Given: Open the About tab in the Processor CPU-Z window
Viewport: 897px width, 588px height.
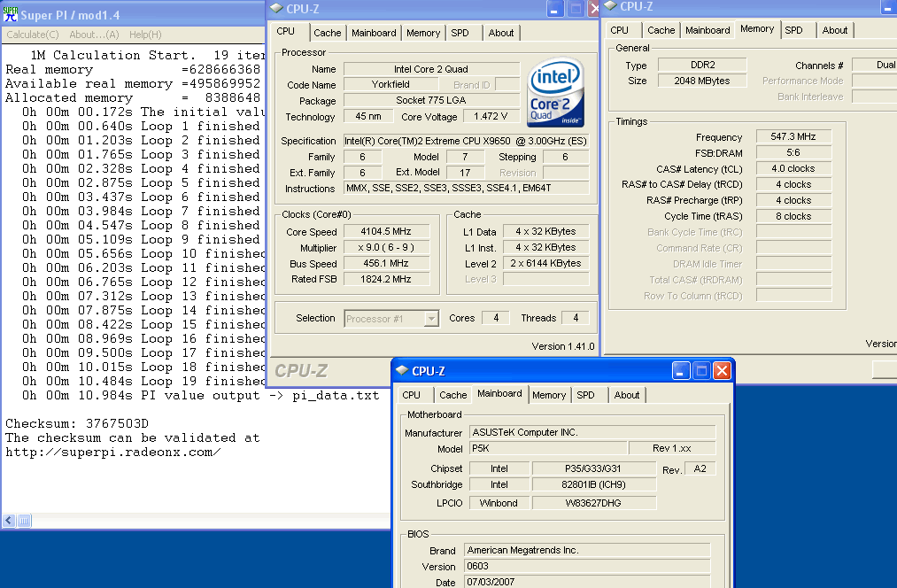Looking at the screenshot, I should [500, 33].
